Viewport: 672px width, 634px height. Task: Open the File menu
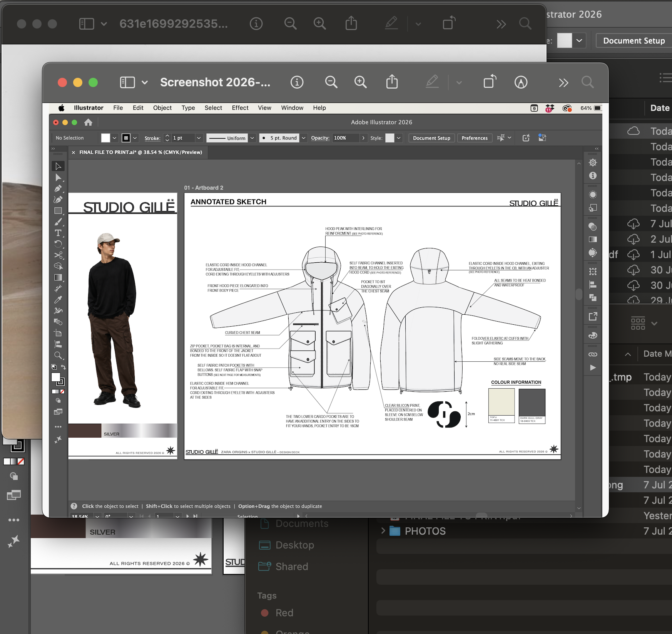click(118, 108)
